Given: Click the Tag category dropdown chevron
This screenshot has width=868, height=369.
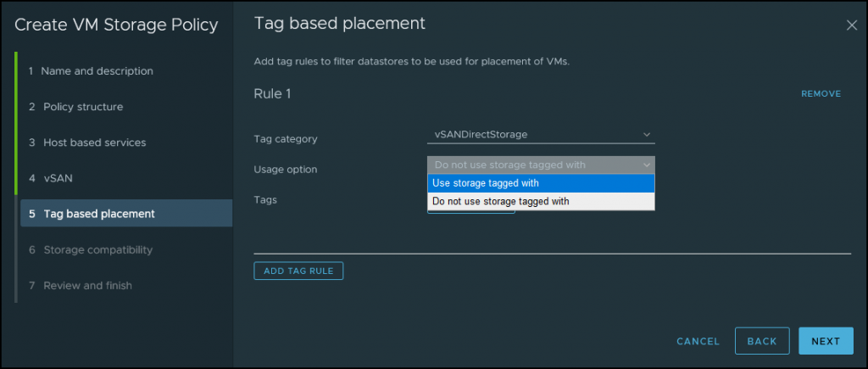Looking at the screenshot, I should click(646, 135).
